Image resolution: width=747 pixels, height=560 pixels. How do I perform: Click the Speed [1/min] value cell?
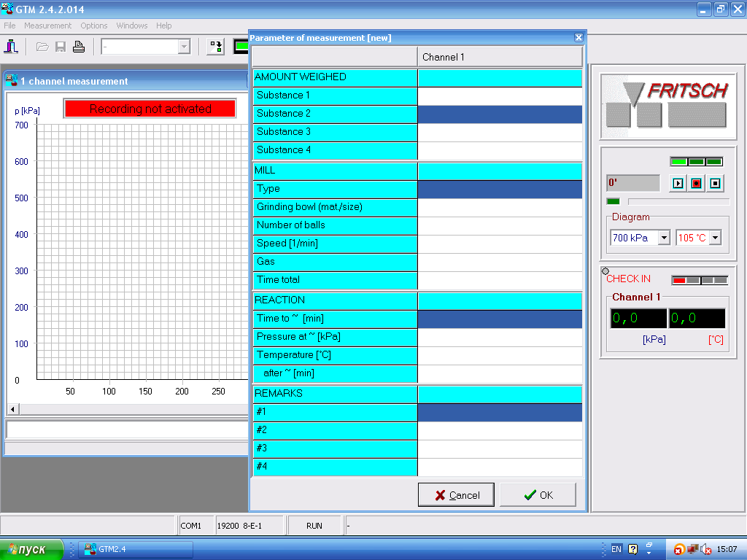click(x=500, y=244)
